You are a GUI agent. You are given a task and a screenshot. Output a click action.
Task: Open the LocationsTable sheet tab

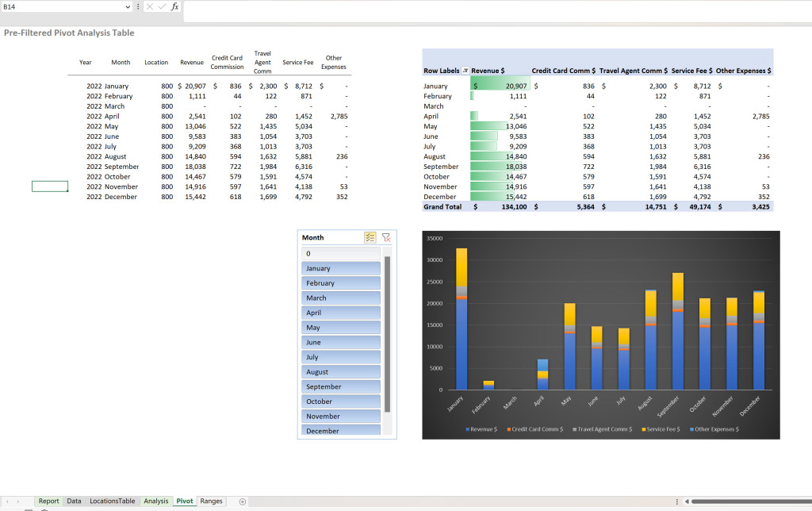click(113, 501)
